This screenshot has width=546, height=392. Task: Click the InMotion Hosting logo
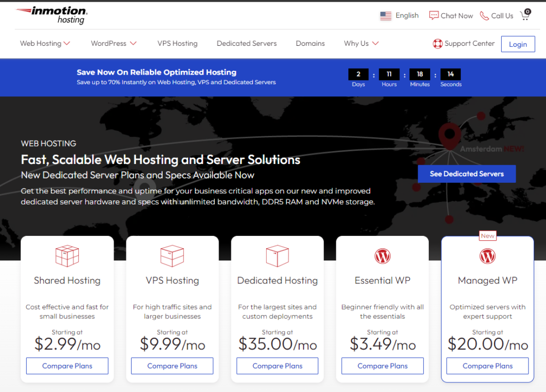click(52, 15)
